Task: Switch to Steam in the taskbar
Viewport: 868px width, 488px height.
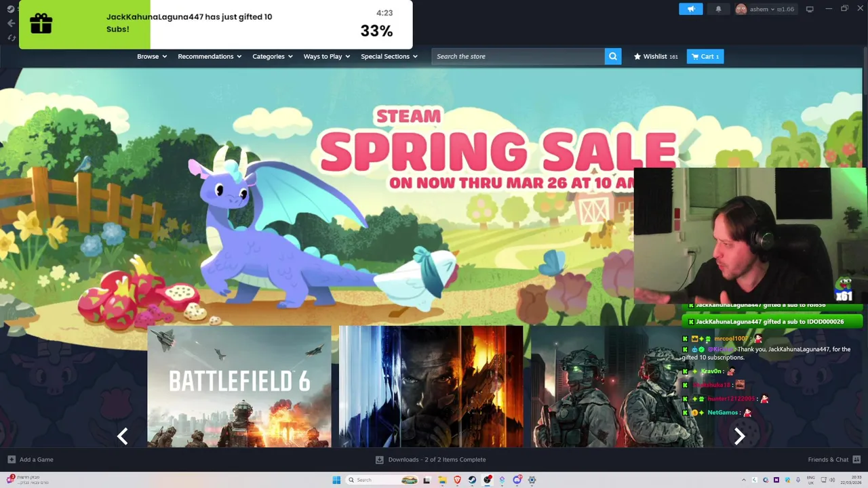Action: (x=472, y=480)
